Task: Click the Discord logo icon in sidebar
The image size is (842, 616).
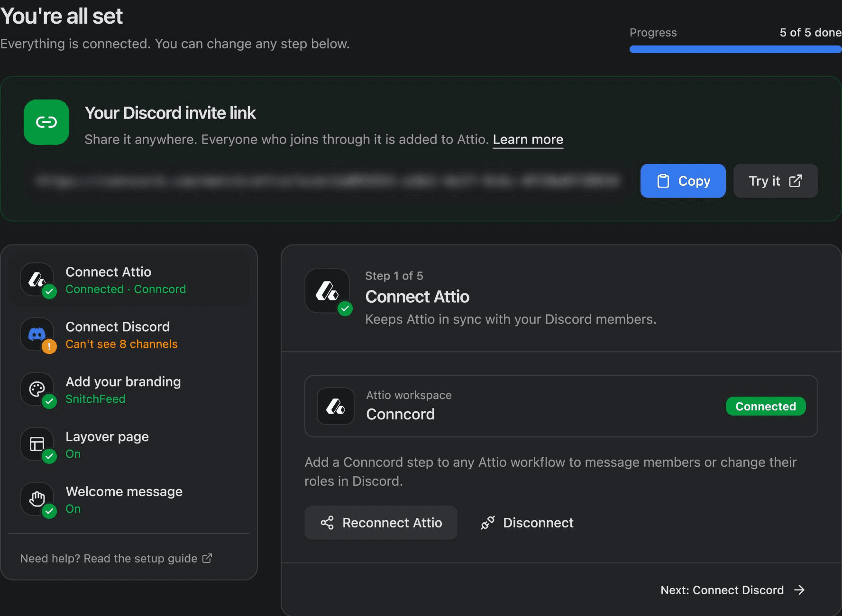Action: (x=37, y=334)
